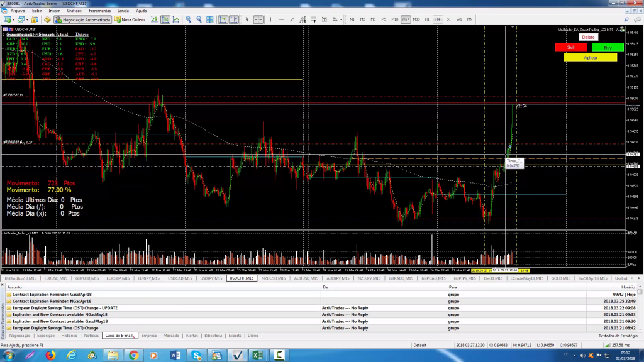644x362 pixels.
Task: Toggle the chart shift button
Action: pyautogui.click(x=233, y=19)
